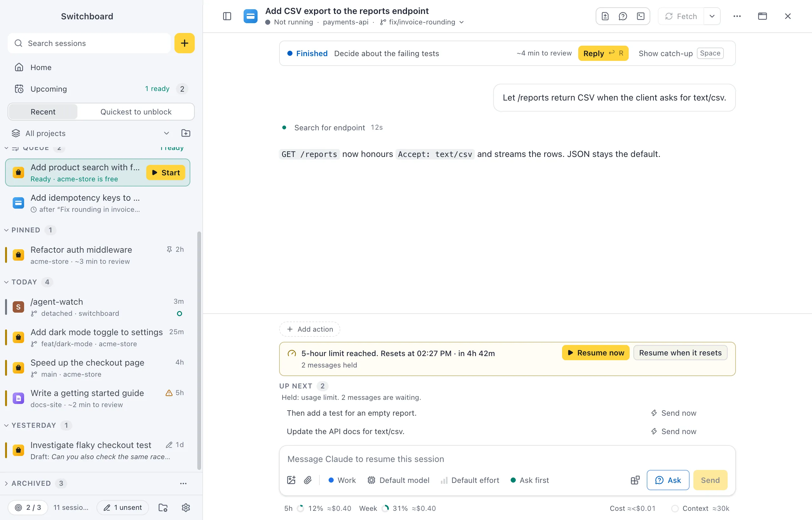Select the Recent sort toggle

click(43, 112)
